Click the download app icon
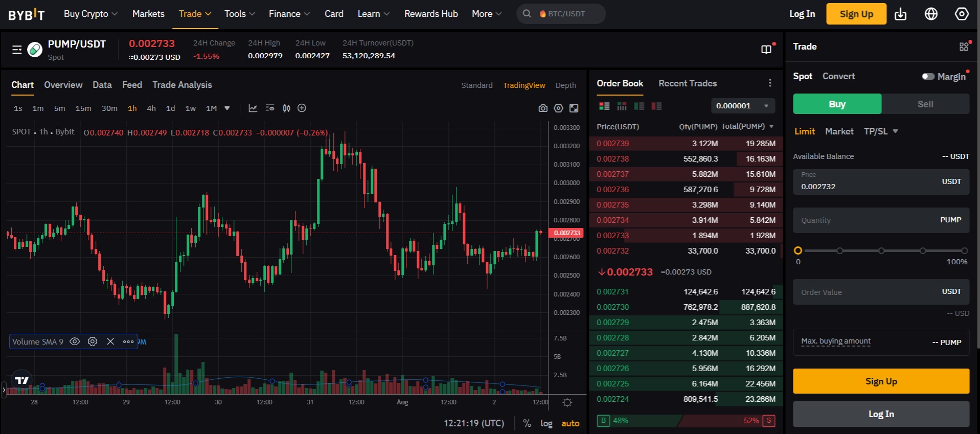 coord(900,14)
